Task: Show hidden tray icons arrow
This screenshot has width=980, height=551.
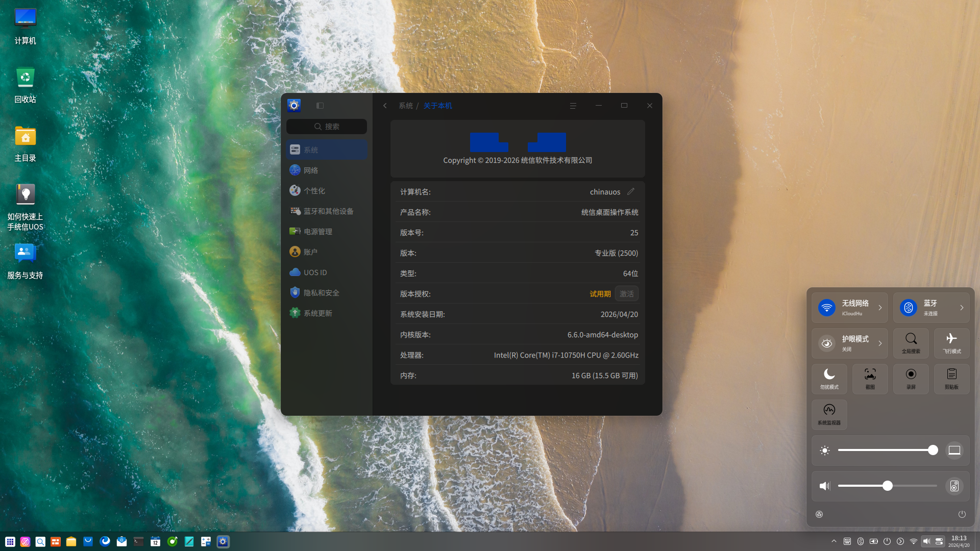Action: coord(834,541)
